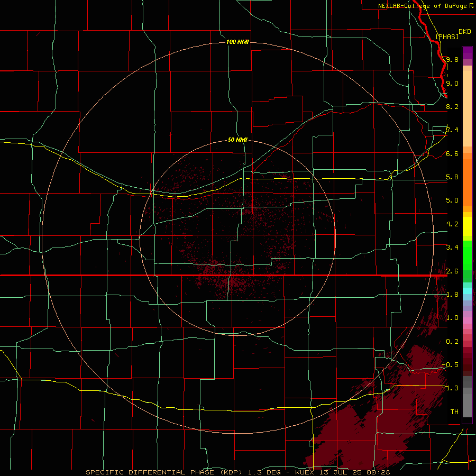Select the 50 NMI range ring label
Viewport: 476px width, 476px height.
pos(237,140)
